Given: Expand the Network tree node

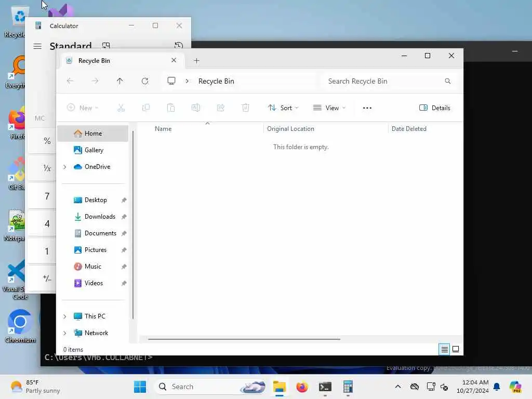Looking at the screenshot, I should coord(65,333).
